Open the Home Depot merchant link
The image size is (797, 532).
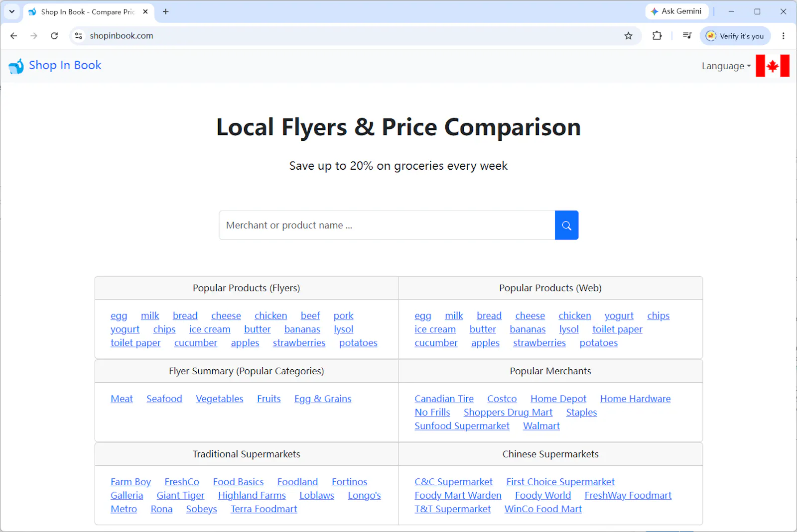558,399
